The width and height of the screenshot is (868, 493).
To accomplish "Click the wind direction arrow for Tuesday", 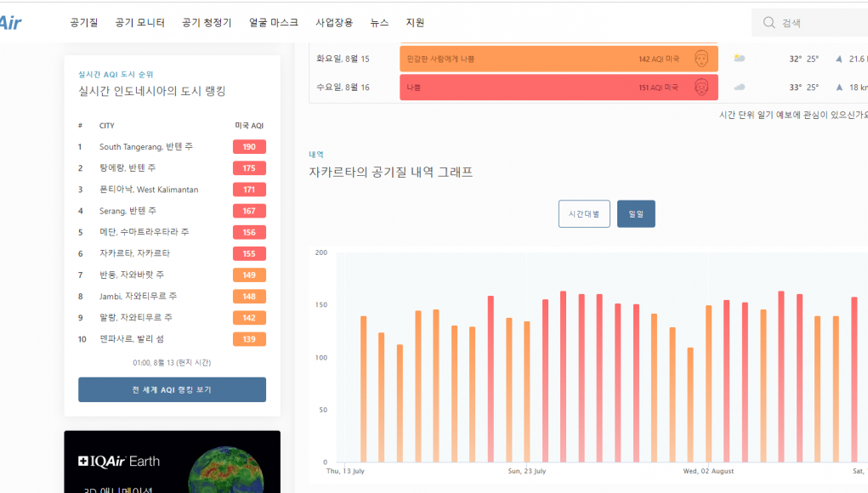I will pyautogui.click(x=839, y=59).
